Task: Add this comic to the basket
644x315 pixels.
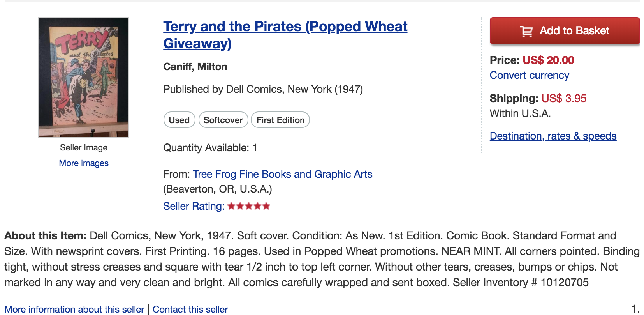Action: coord(565,31)
